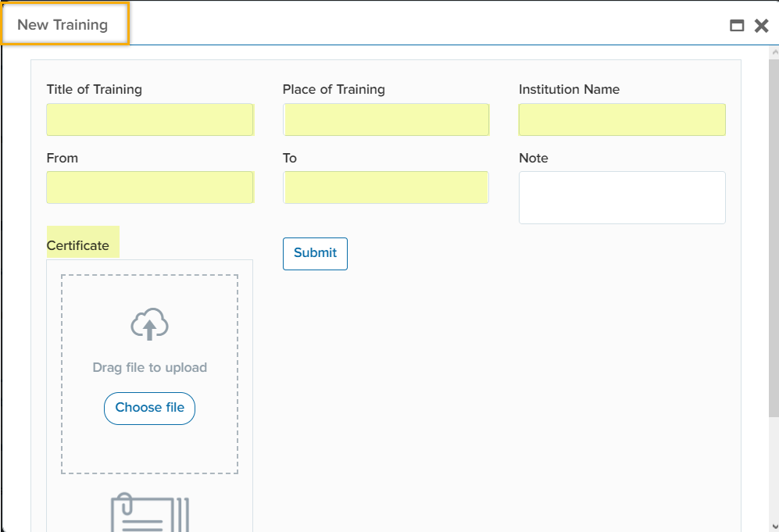This screenshot has width=779, height=532.
Task: Click the 'Drag file to upload' text
Action: 149,367
